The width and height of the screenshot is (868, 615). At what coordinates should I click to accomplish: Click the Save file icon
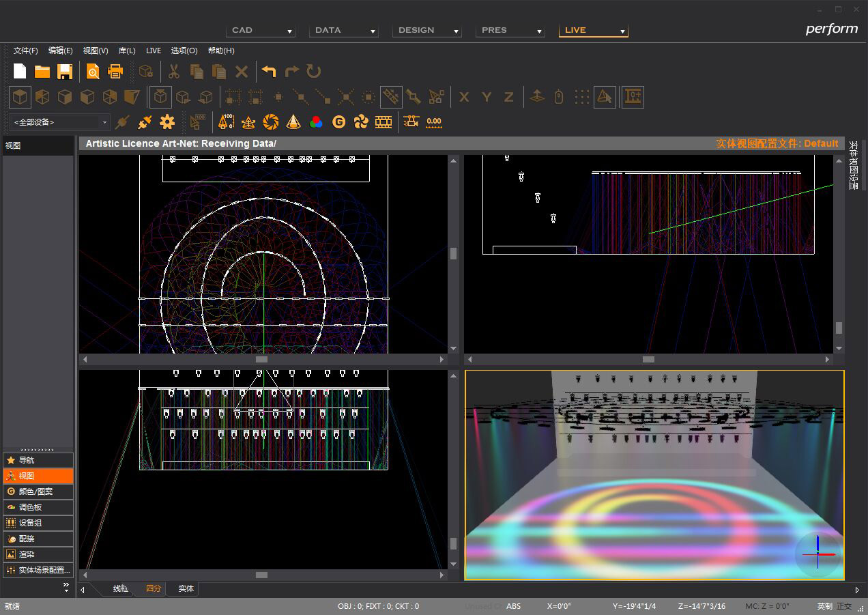[65, 72]
